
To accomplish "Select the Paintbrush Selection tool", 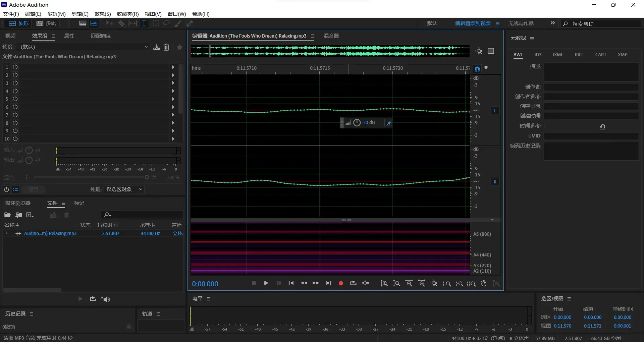I will (x=178, y=23).
